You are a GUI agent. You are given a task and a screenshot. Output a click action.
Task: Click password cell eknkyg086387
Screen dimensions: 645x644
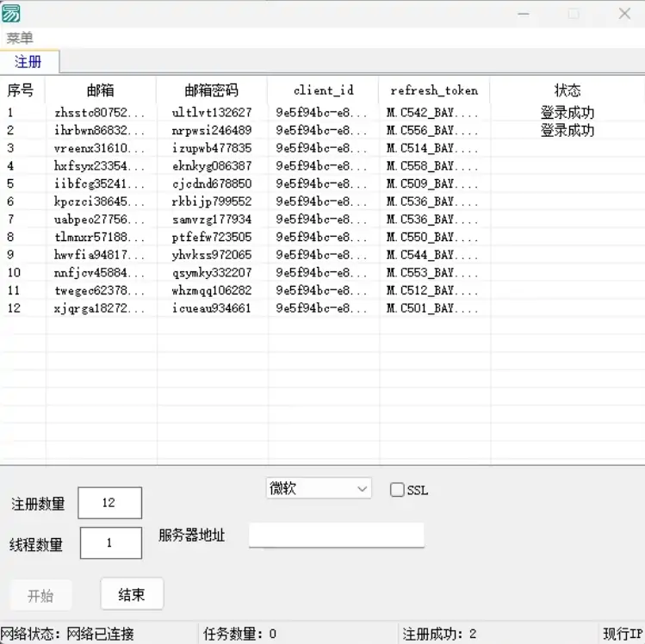point(212,165)
